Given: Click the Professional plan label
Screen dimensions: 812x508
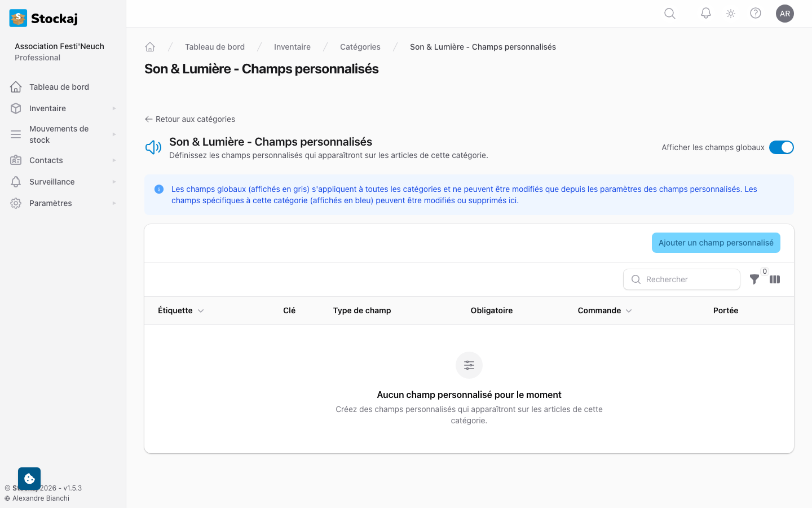Looking at the screenshot, I should 37,58.
